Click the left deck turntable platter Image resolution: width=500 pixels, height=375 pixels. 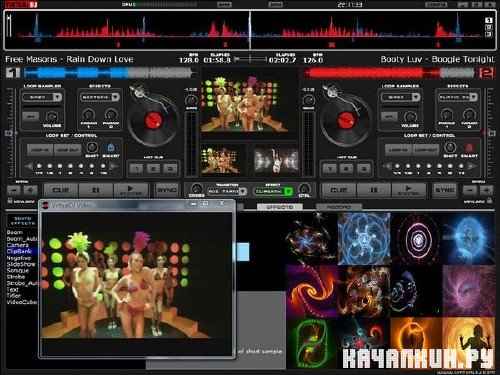(153, 121)
